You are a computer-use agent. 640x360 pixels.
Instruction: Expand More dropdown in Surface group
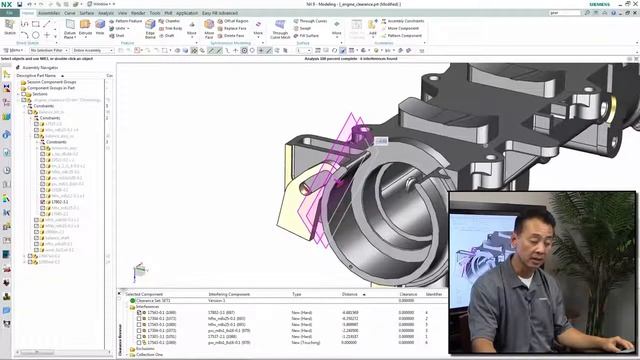tap(336, 29)
